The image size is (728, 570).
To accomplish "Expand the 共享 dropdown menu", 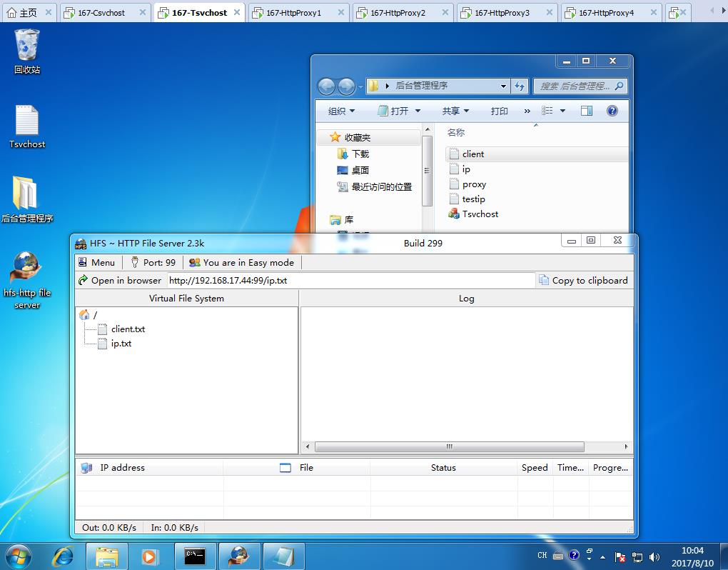I will coord(455,111).
